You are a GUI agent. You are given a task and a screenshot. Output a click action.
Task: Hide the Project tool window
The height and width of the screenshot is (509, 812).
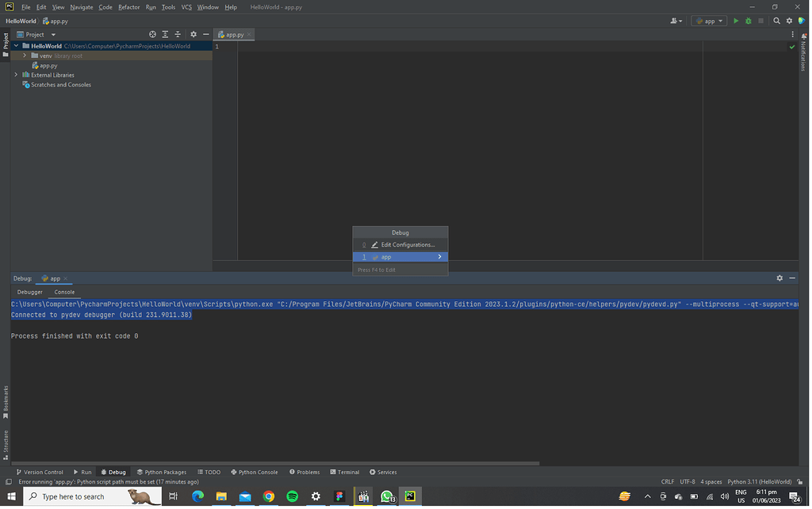coord(205,35)
